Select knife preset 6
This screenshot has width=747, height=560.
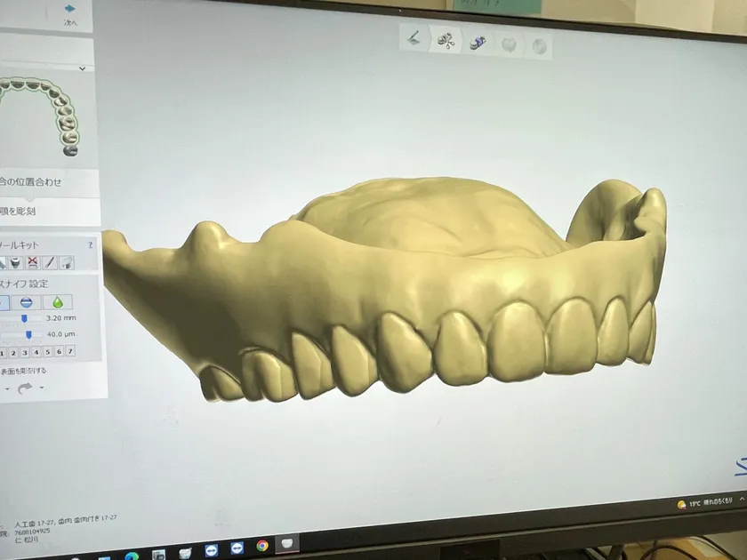coord(59,351)
